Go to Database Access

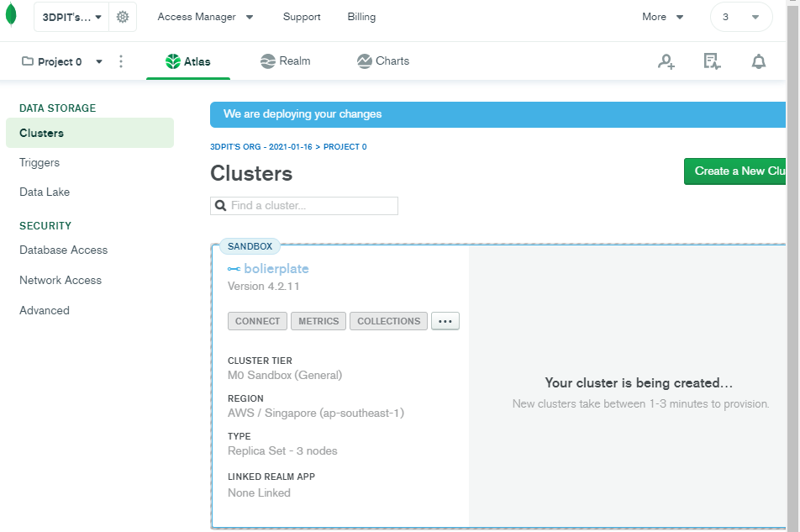pyautogui.click(x=63, y=250)
